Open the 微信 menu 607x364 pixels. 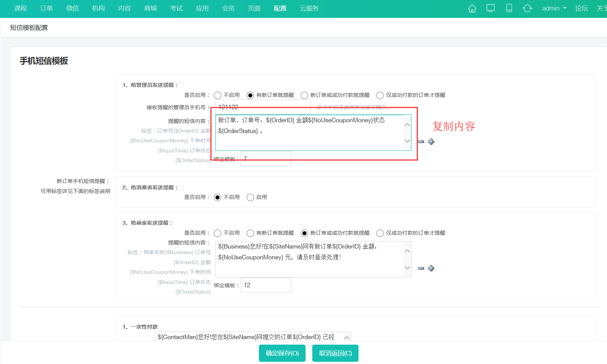(72, 8)
